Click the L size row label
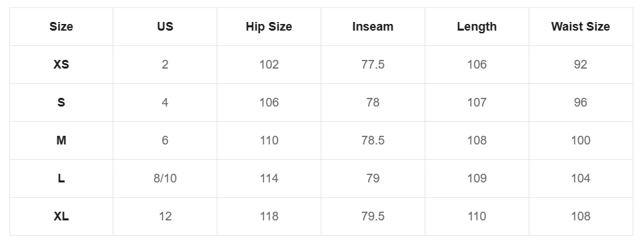This screenshot has width=644, height=247. (61, 178)
